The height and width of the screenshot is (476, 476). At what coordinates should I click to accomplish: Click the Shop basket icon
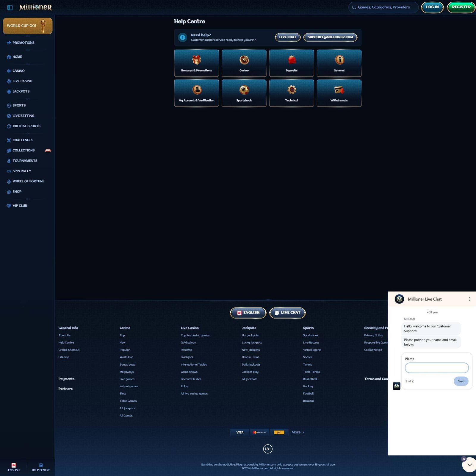click(x=9, y=192)
